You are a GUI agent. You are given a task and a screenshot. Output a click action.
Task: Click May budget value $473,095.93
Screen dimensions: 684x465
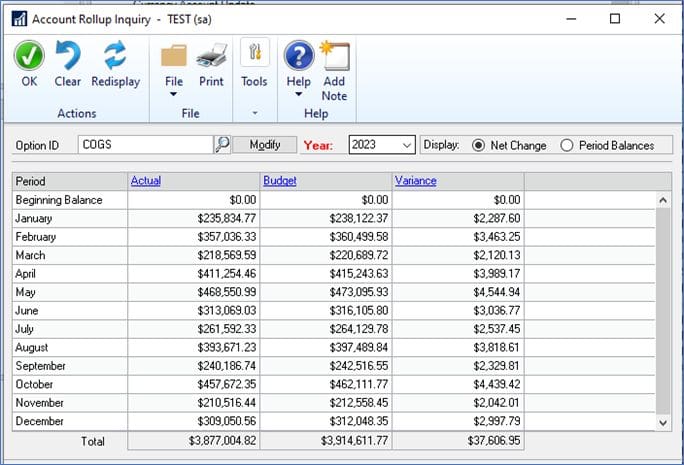coord(359,292)
